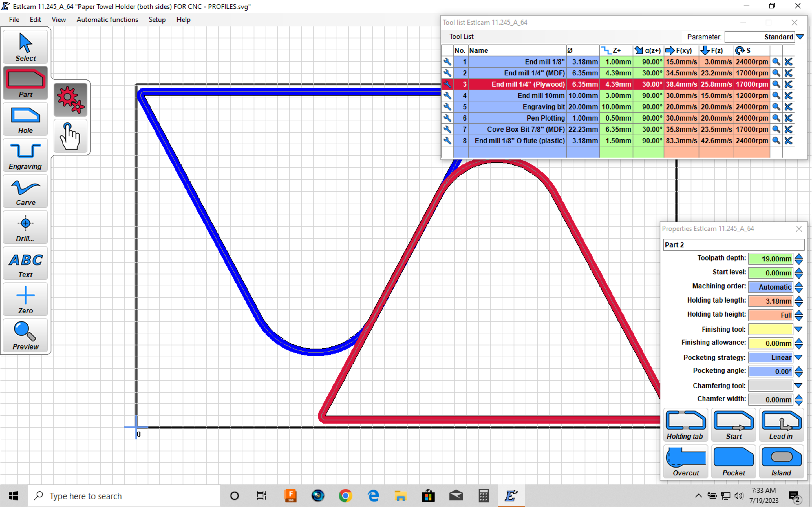Viewport: 812px width, 507px height.
Task: Add a Holding tab to part
Action: tap(685, 425)
